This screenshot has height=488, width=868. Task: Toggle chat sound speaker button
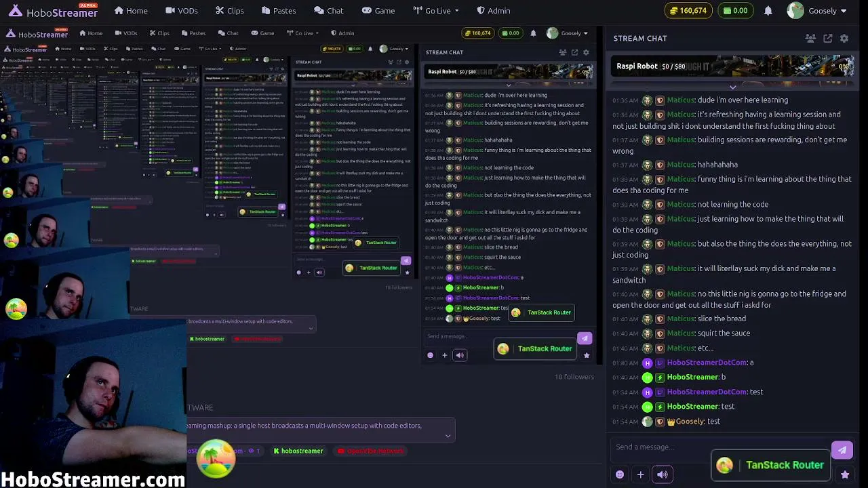tap(663, 474)
